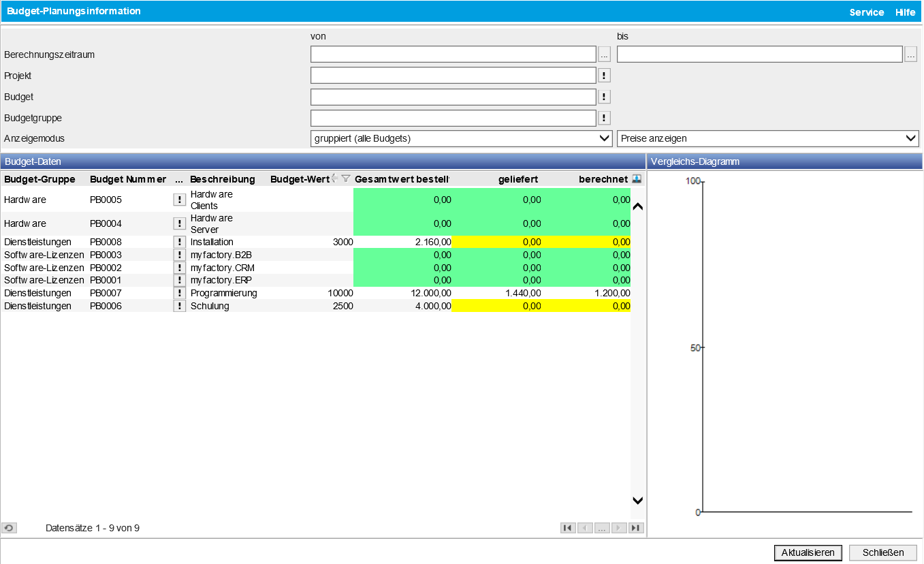Image resolution: width=924 pixels, height=564 pixels.
Task: Click the sort arrows beside Budget-Wert
Action: [334, 178]
